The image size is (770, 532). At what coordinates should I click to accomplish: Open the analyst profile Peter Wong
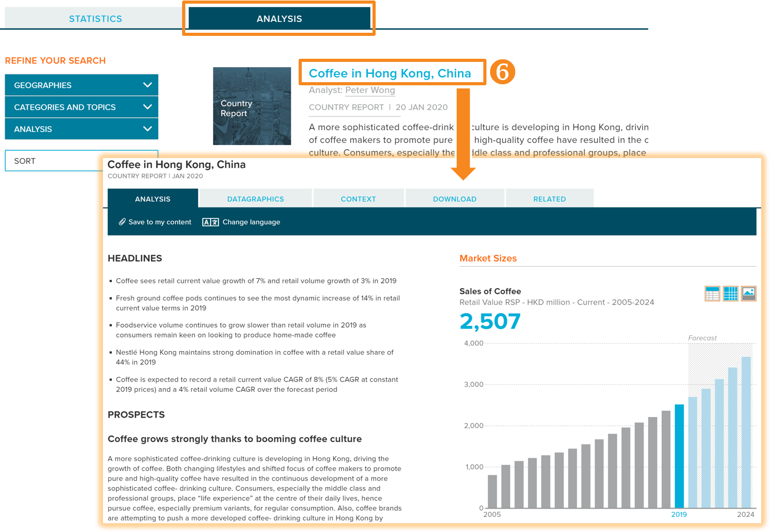(370, 90)
